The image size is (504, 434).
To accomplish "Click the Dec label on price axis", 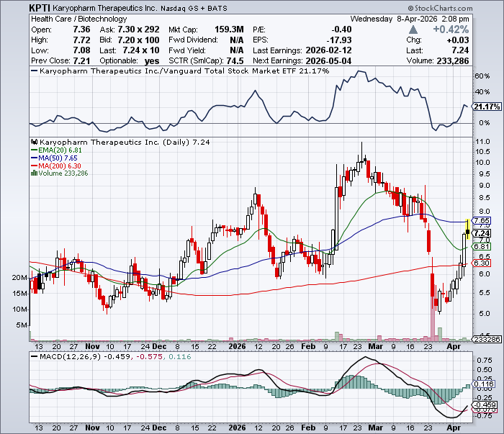I will tap(159, 347).
